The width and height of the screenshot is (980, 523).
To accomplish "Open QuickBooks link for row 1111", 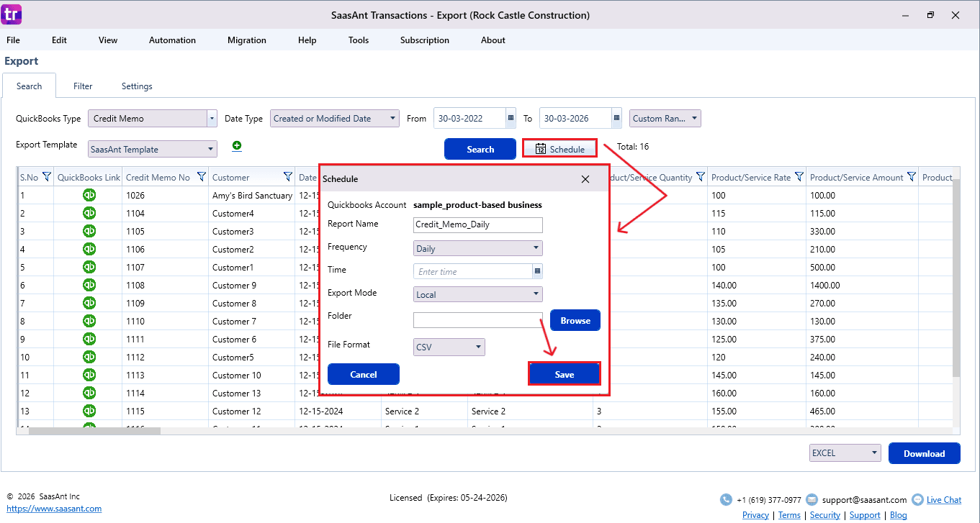I will pyautogui.click(x=89, y=339).
